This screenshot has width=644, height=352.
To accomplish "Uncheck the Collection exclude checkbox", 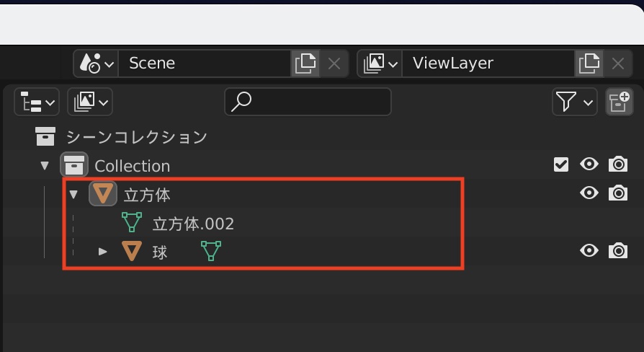I will coord(561,165).
